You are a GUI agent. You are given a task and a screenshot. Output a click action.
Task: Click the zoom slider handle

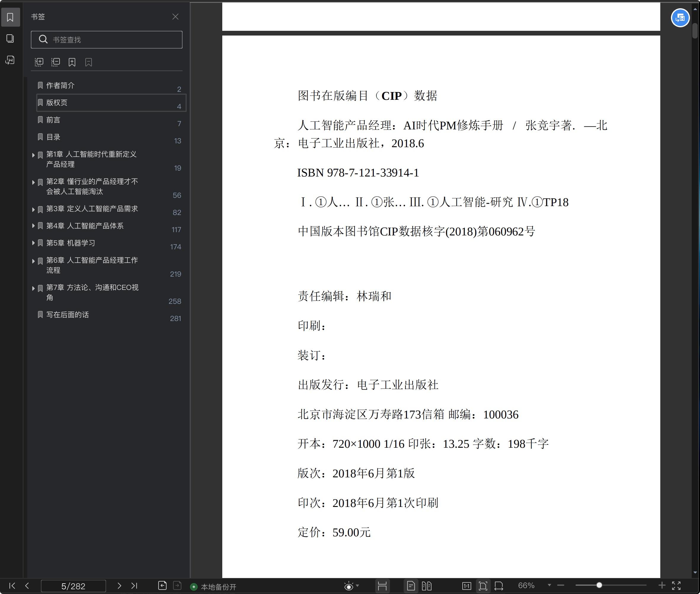599,585
